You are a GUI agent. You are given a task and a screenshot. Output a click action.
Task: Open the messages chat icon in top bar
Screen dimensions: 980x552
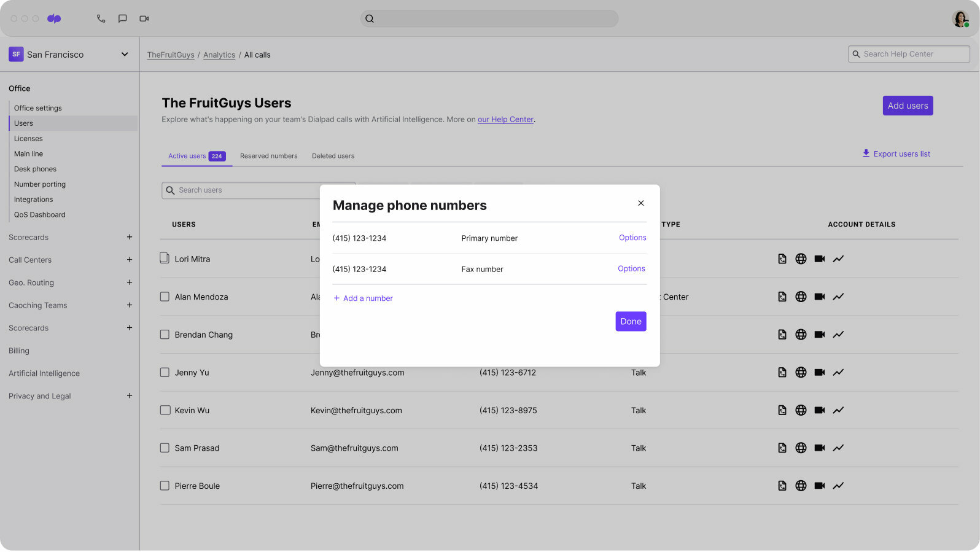(123, 18)
